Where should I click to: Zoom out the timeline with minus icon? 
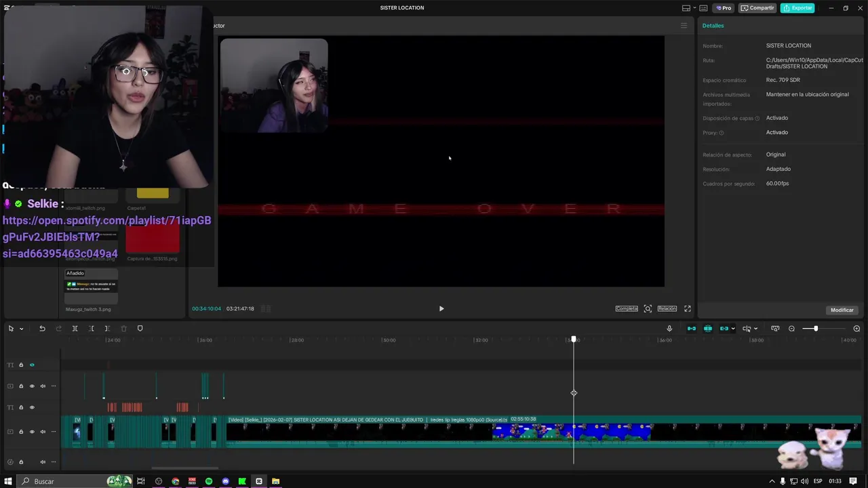coord(791,329)
